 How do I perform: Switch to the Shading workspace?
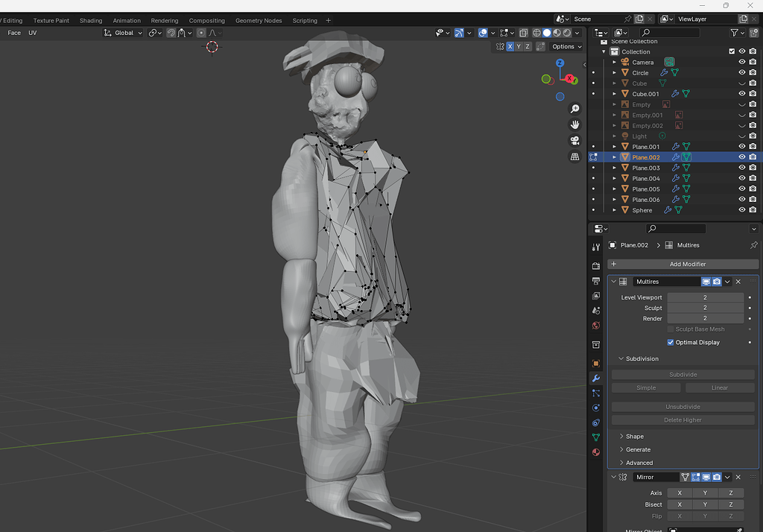[x=91, y=20]
